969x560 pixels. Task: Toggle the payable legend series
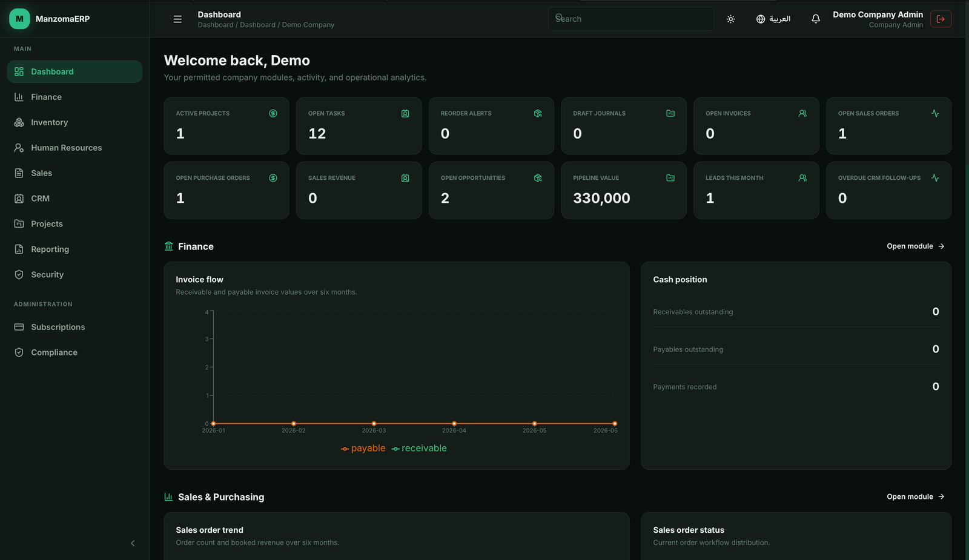coord(363,448)
